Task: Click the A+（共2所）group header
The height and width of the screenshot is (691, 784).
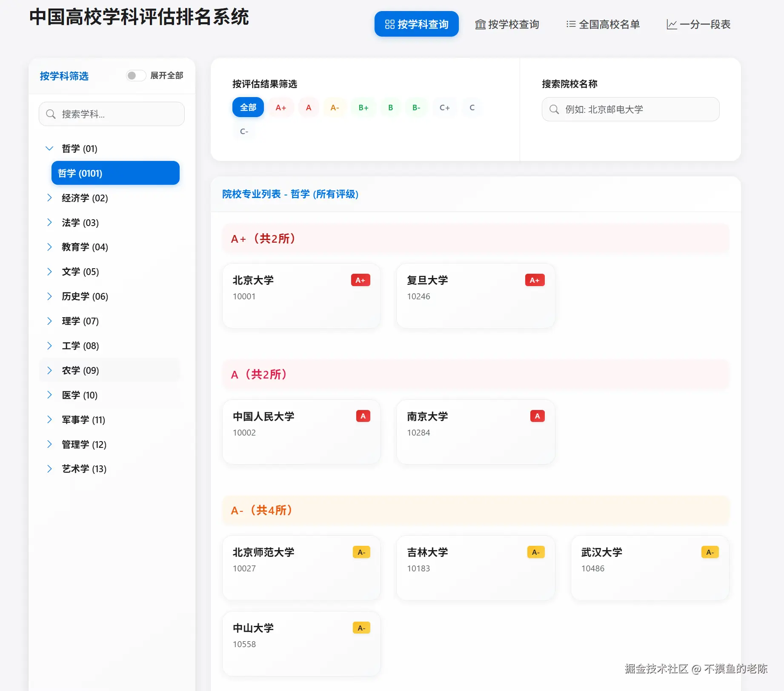Action: [x=475, y=238]
